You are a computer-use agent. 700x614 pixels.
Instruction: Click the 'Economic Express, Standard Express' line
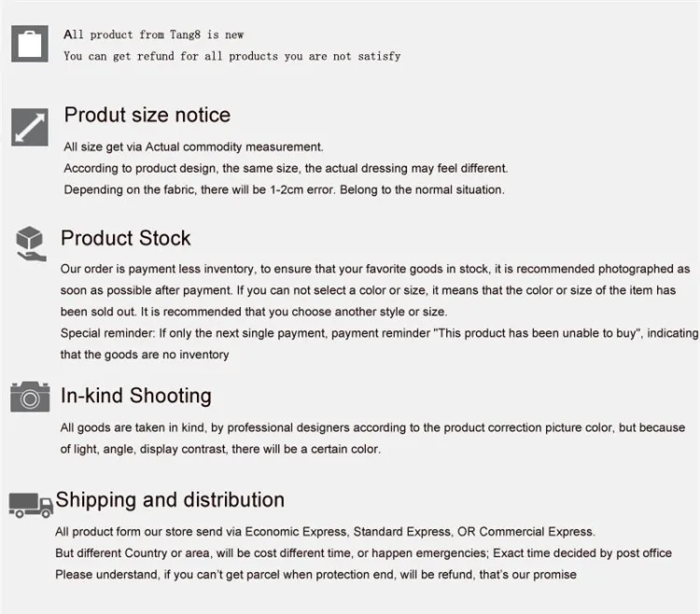pos(325,532)
